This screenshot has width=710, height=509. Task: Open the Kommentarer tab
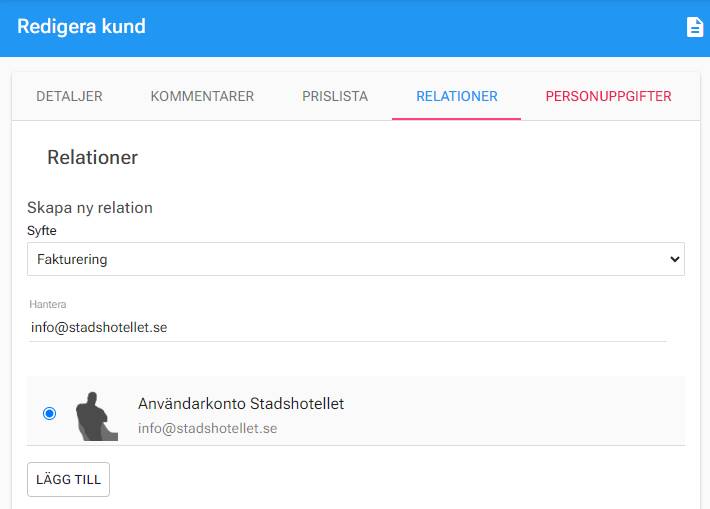(202, 96)
